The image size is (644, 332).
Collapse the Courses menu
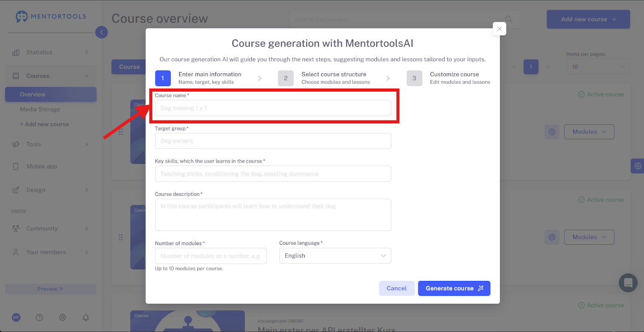pos(87,76)
